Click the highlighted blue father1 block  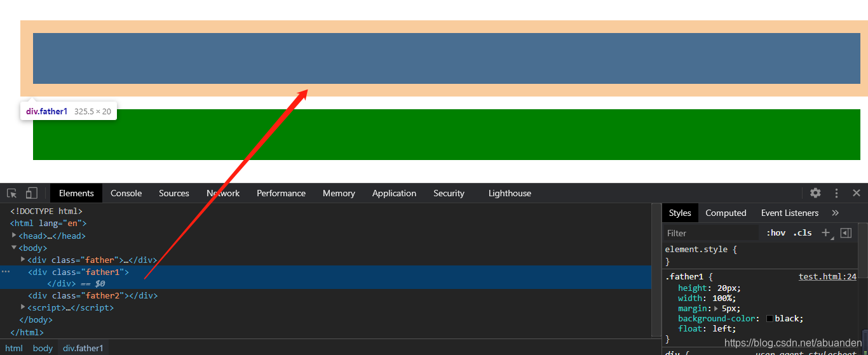tap(447, 58)
